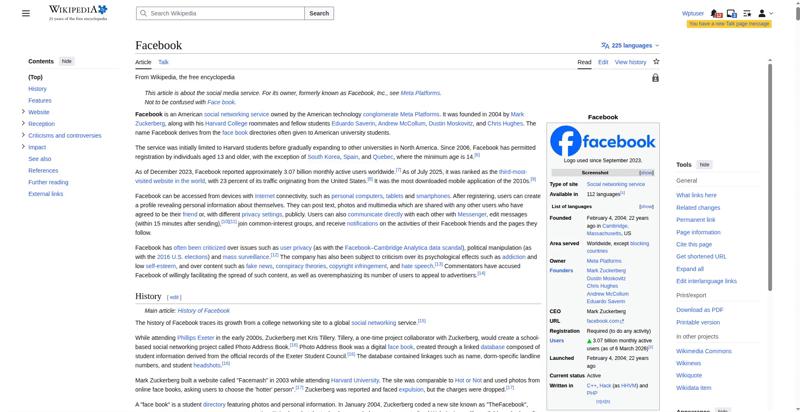Screen dimensions: 800x412
Task: Click the Facebook logo in the infobox
Action: coord(602,141)
